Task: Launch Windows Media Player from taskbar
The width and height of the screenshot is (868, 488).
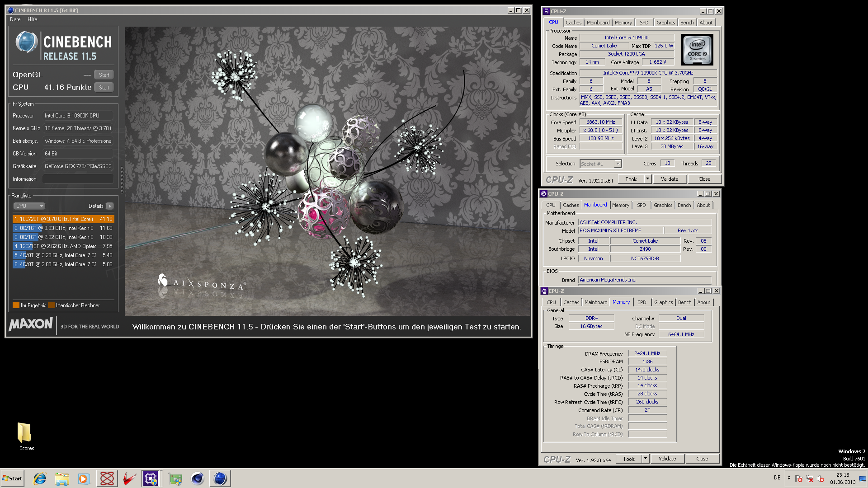Action: point(84,479)
